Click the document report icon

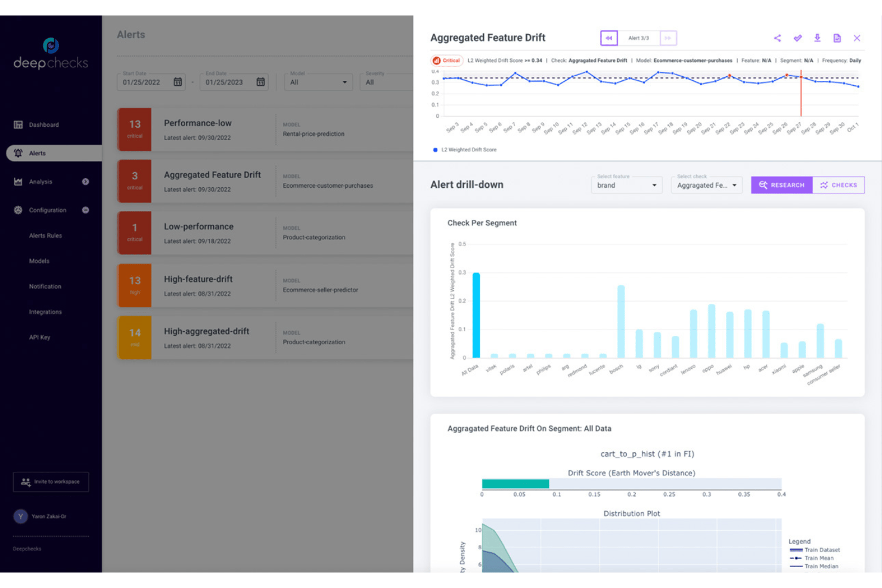click(x=837, y=38)
